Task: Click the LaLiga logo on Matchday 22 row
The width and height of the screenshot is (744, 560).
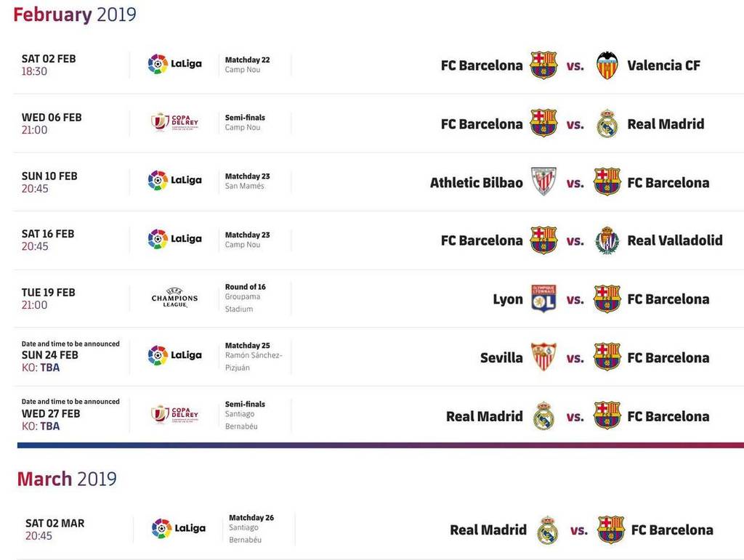Action: pyautogui.click(x=174, y=64)
